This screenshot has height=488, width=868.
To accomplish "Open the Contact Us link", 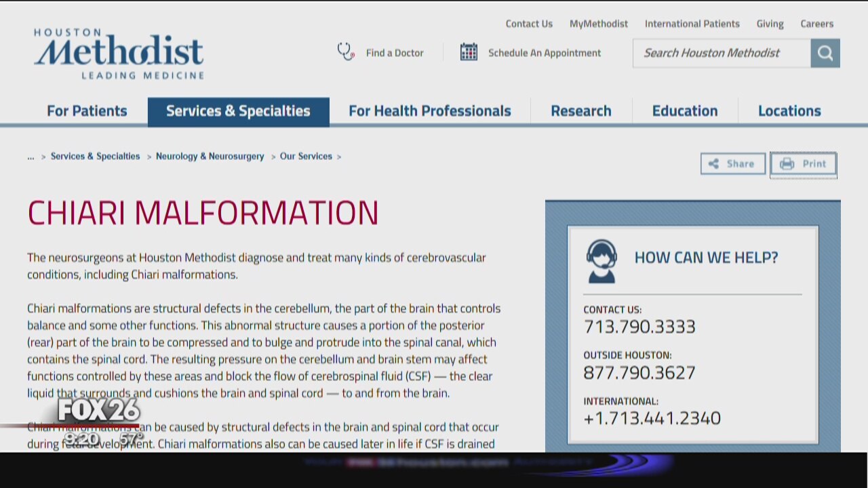I will click(x=529, y=24).
